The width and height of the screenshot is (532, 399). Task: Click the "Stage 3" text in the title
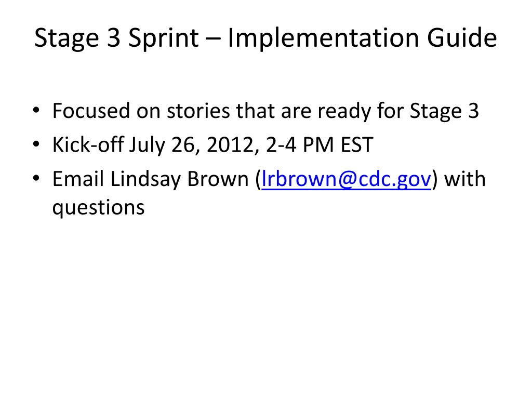(x=77, y=39)
